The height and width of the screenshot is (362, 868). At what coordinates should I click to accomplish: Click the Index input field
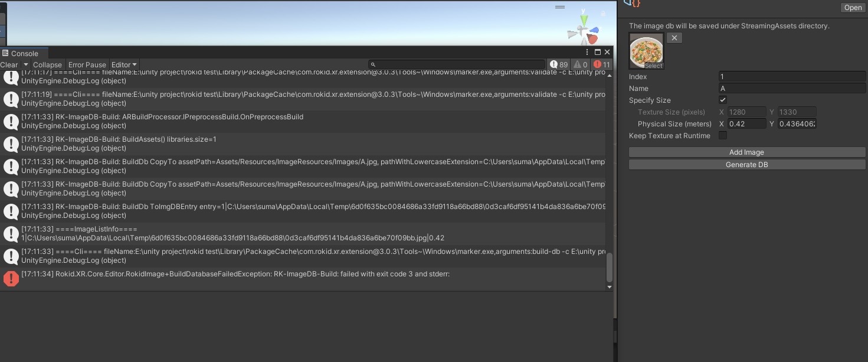(792, 76)
